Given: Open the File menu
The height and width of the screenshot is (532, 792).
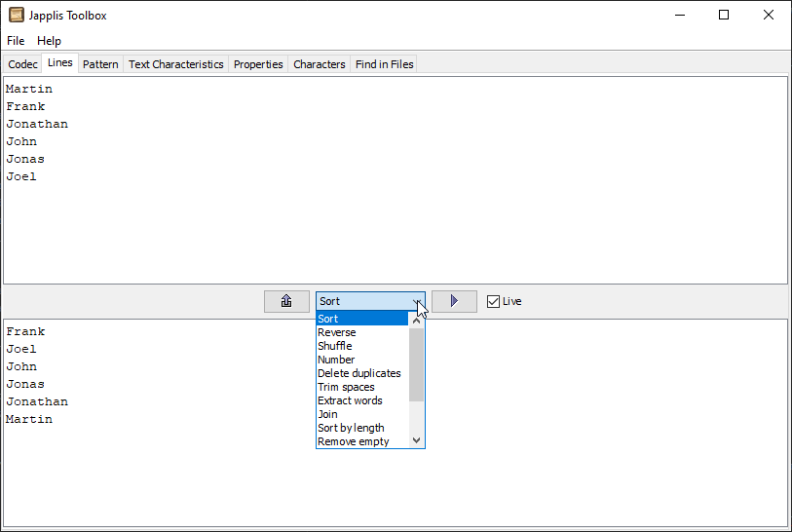Looking at the screenshot, I should 16,41.
